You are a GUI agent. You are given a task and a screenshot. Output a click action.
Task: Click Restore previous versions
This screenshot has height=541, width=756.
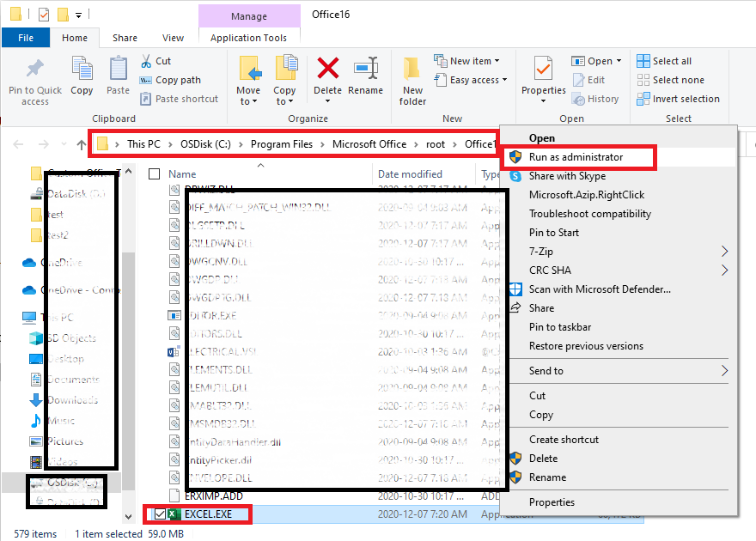(x=586, y=346)
